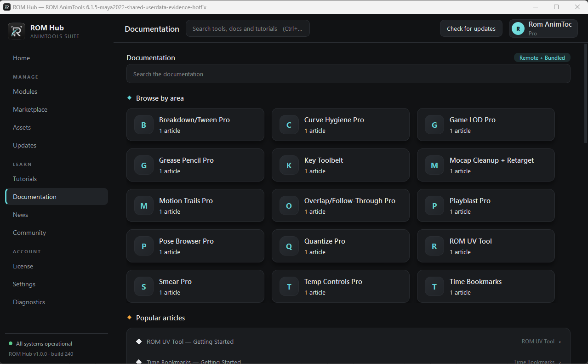Click the T icon on Temp Controls Pro card
This screenshot has width=588, height=364.
tap(289, 287)
